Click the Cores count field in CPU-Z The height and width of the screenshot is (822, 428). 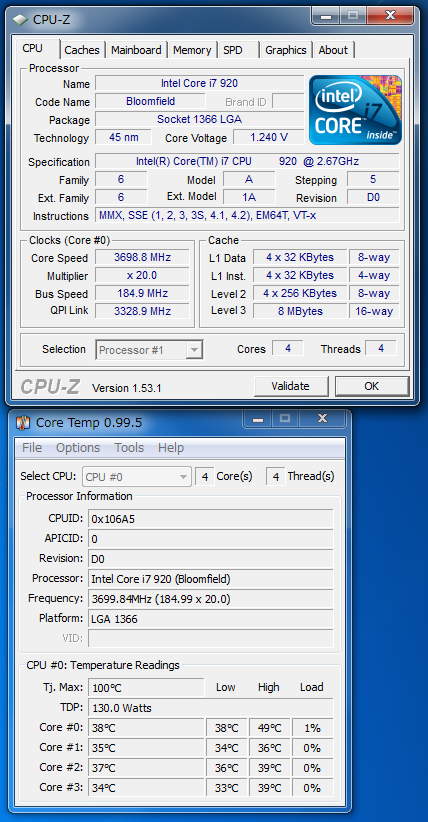[288, 348]
